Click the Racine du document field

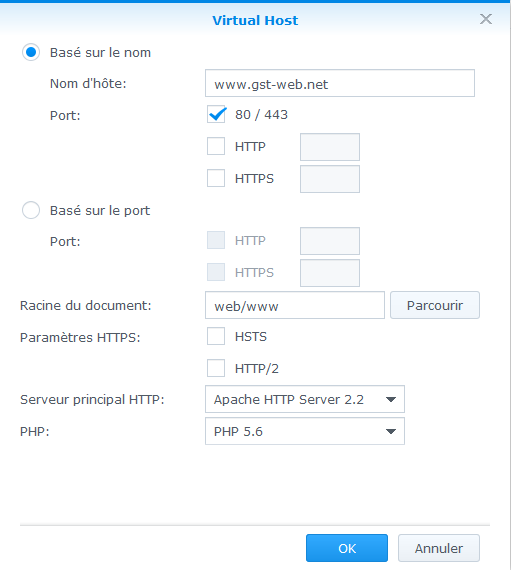pos(295,305)
